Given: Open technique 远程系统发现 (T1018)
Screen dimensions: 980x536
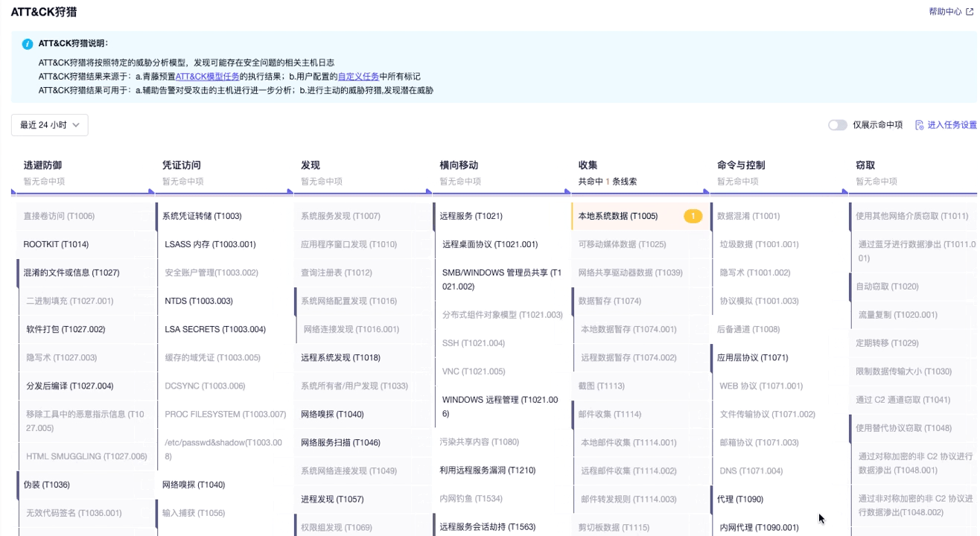Looking at the screenshot, I should pyautogui.click(x=340, y=358).
